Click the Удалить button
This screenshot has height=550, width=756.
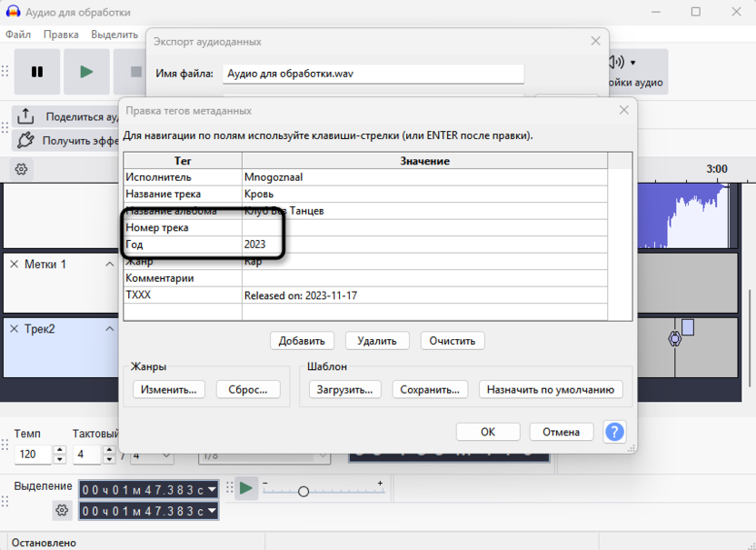click(x=377, y=341)
